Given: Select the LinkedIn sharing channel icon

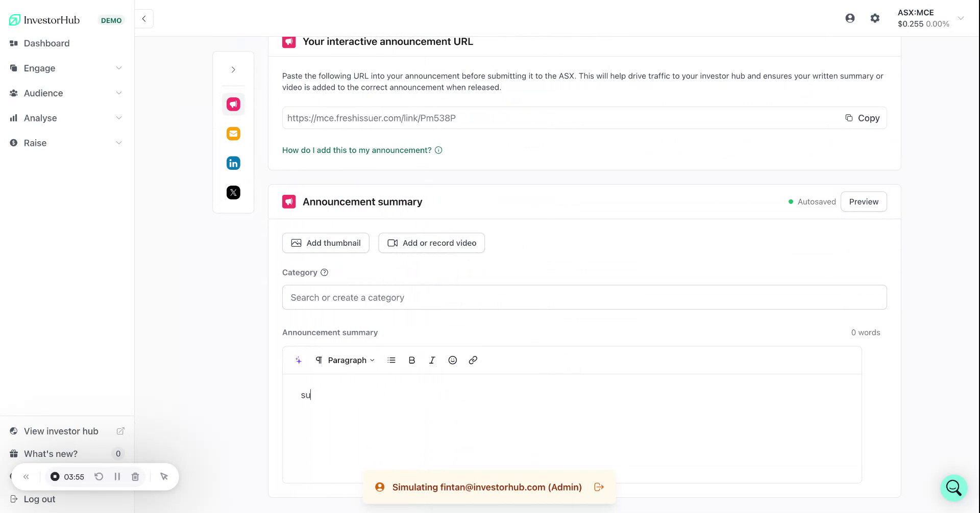Looking at the screenshot, I should pos(233,163).
